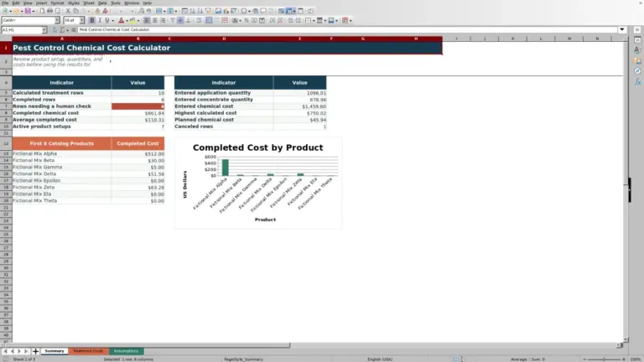Open the Insert menu

point(41,3)
